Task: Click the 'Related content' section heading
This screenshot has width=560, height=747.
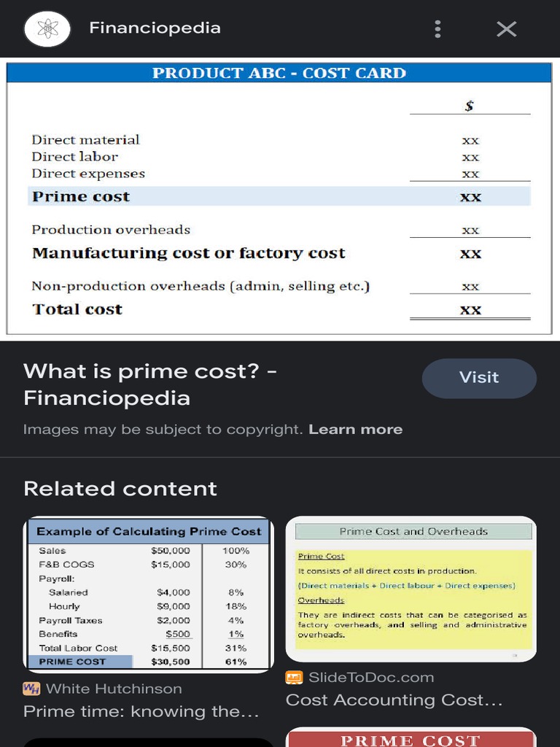Action: click(x=120, y=489)
